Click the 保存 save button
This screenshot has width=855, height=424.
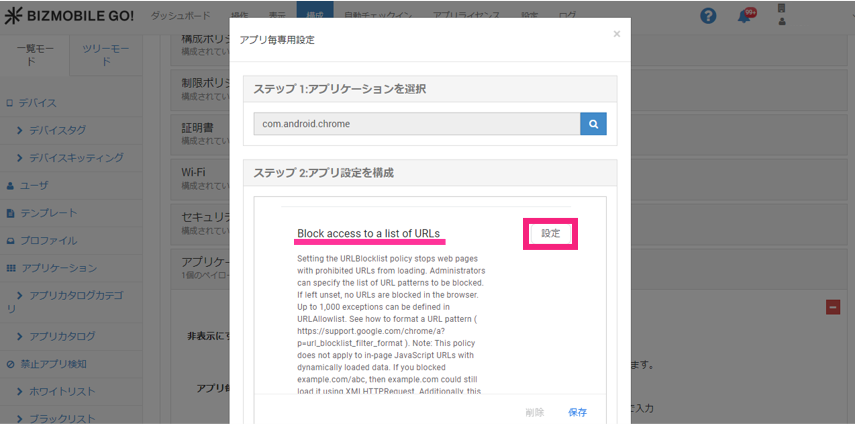click(577, 412)
